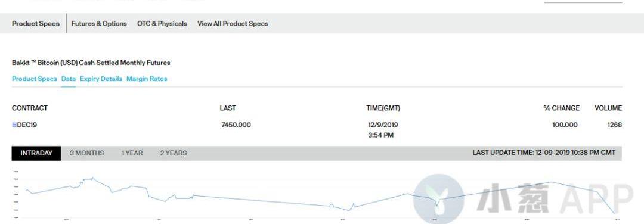This screenshot has height=224, width=644.
Task: View the Margin Rates tab
Action: 147,79
